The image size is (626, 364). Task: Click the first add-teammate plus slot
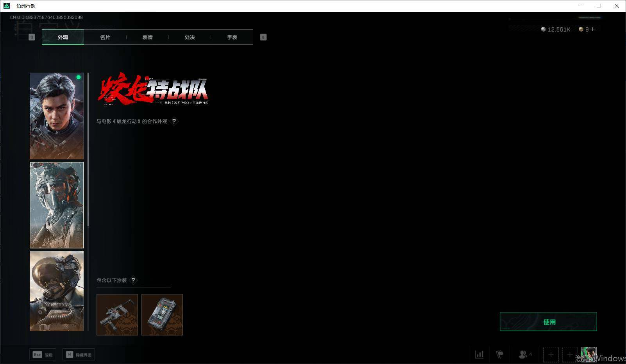[x=551, y=355]
